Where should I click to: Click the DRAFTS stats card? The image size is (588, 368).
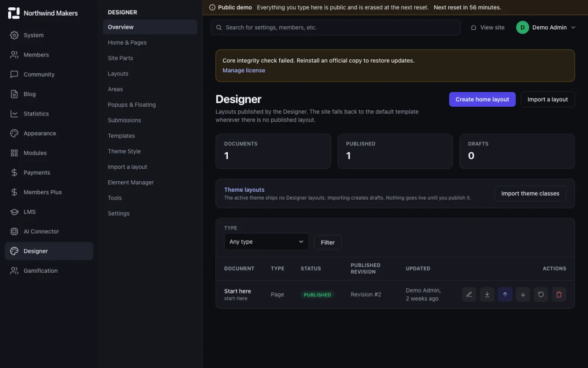click(x=517, y=151)
